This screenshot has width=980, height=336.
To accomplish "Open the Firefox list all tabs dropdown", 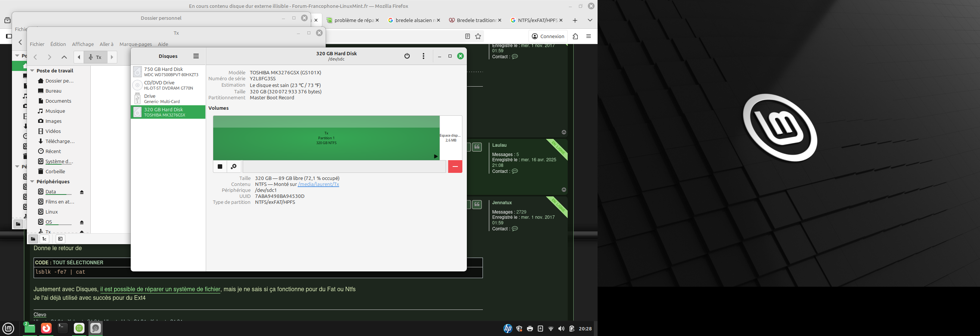I will [x=590, y=20].
